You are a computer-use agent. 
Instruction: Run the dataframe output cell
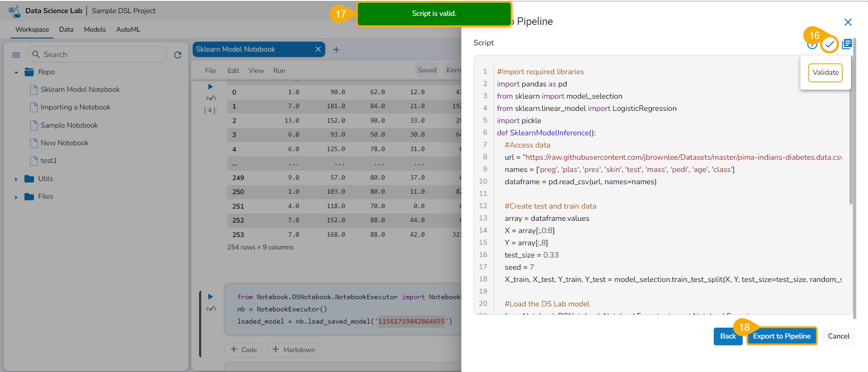[x=210, y=87]
